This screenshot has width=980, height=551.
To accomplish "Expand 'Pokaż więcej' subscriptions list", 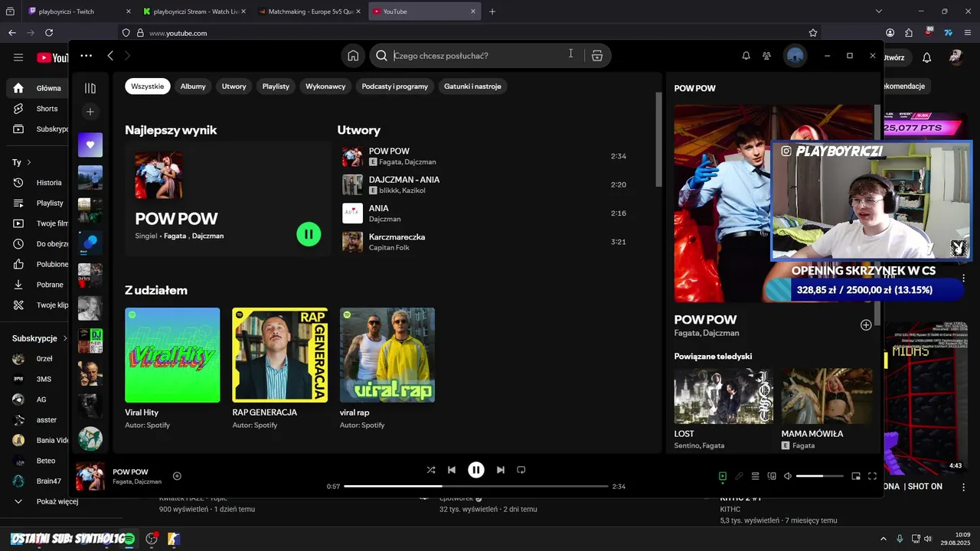I will click(x=47, y=501).
